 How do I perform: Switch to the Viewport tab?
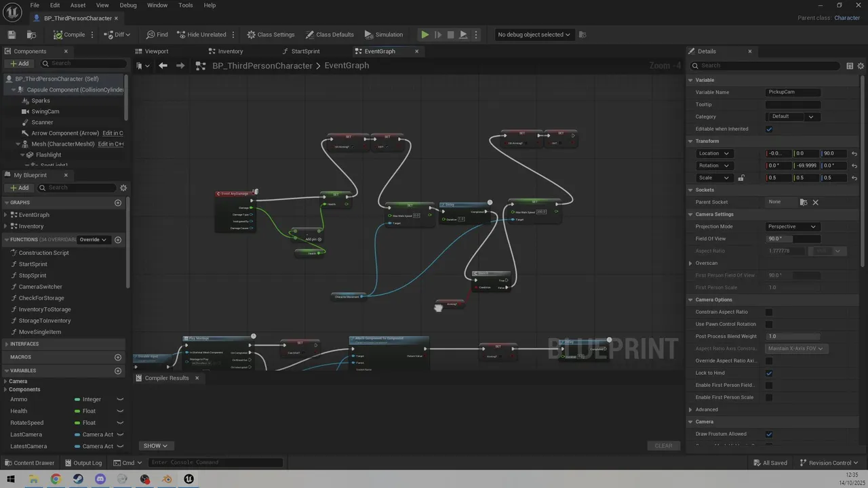pos(157,52)
